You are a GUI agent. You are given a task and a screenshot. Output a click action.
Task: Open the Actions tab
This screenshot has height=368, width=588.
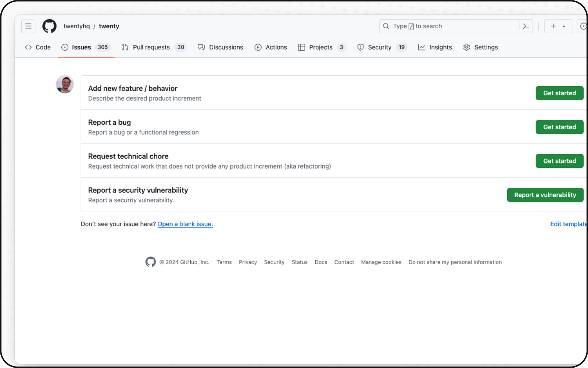click(x=271, y=47)
